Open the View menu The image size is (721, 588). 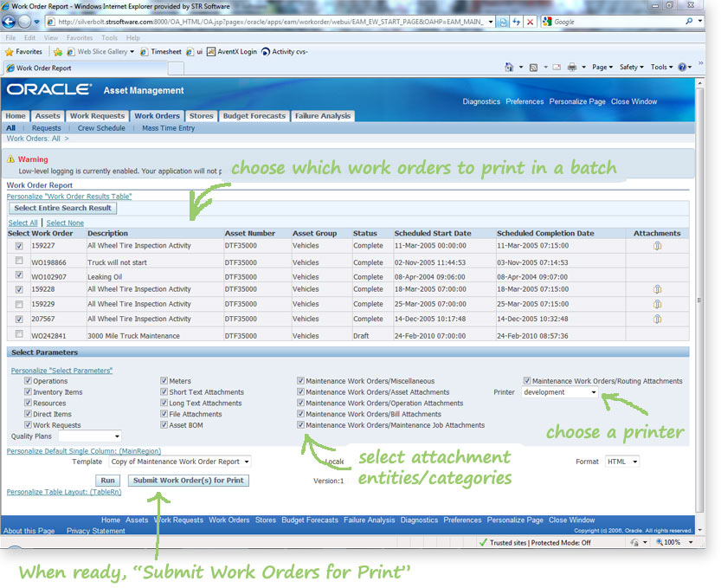point(50,38)
